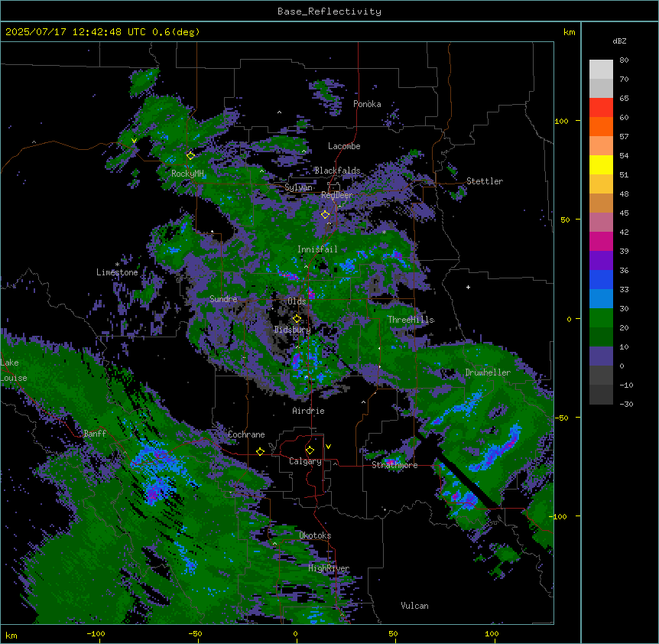Click the Vulcan town label

click(415, 606)
